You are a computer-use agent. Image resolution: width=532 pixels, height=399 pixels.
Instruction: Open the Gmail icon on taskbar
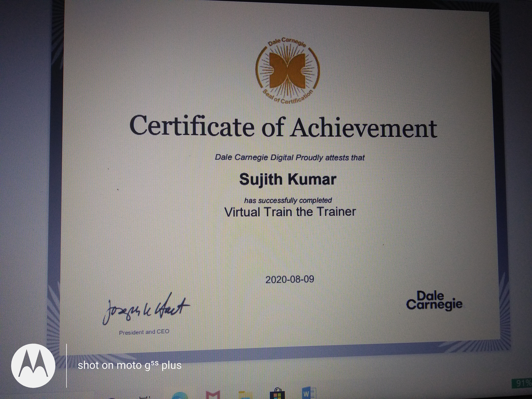click(213, 394)
